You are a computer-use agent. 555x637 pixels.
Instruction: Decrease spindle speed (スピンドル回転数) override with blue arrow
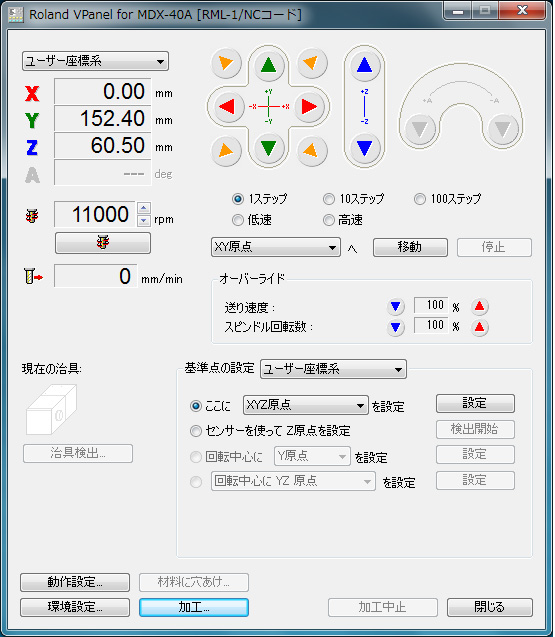coord(396,327)
